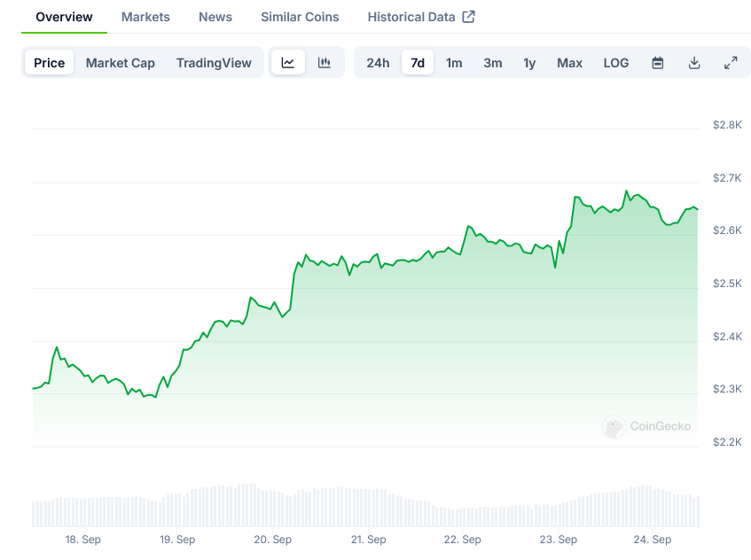The image size is (751, 560).
Task: Switch to the Markets tab
Action: tap(145, 16)
